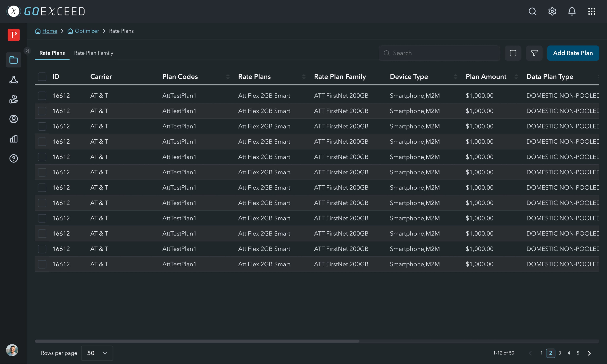Check the third table row checkbox

[42, 126]
